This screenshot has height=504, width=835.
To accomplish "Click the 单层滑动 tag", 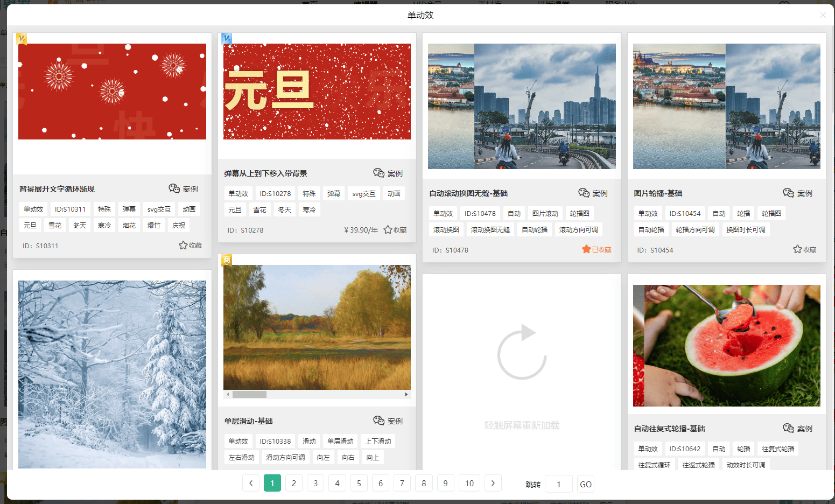I will [x=341, y=441].
